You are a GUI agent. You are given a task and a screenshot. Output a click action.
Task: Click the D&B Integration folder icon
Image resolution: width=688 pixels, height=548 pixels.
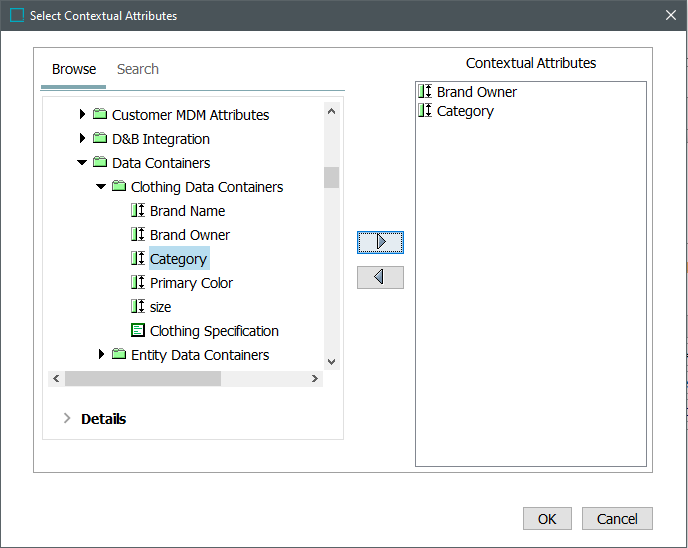click(x=100, y=139)
